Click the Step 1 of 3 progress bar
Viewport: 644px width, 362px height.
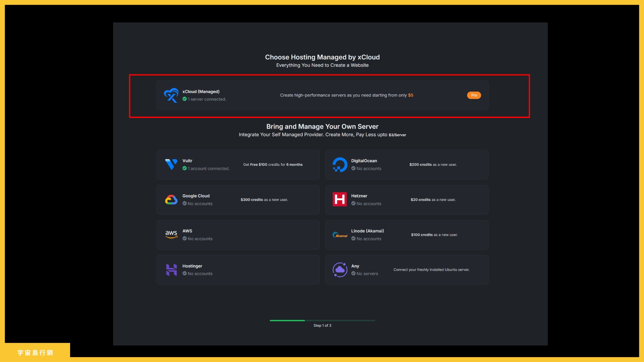click(x=322, y=320)
